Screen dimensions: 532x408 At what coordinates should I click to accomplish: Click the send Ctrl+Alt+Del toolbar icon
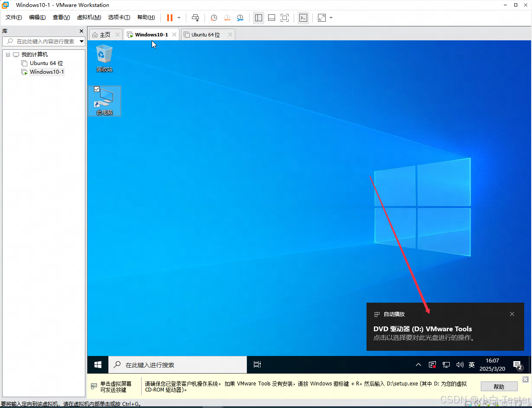point(195,18)
